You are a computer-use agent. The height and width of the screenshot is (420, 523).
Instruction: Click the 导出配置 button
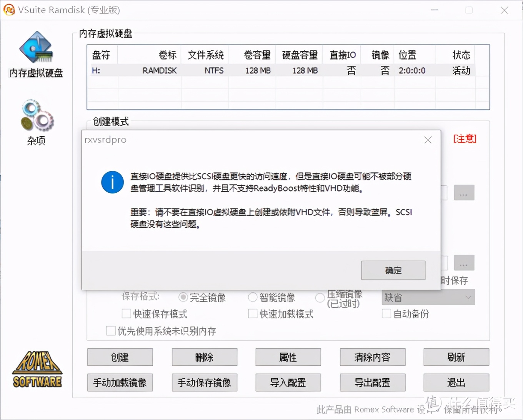point(372,383)
